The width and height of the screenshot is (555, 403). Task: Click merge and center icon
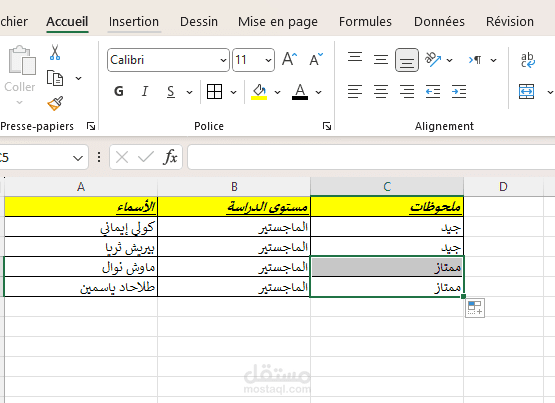(526, 92)
